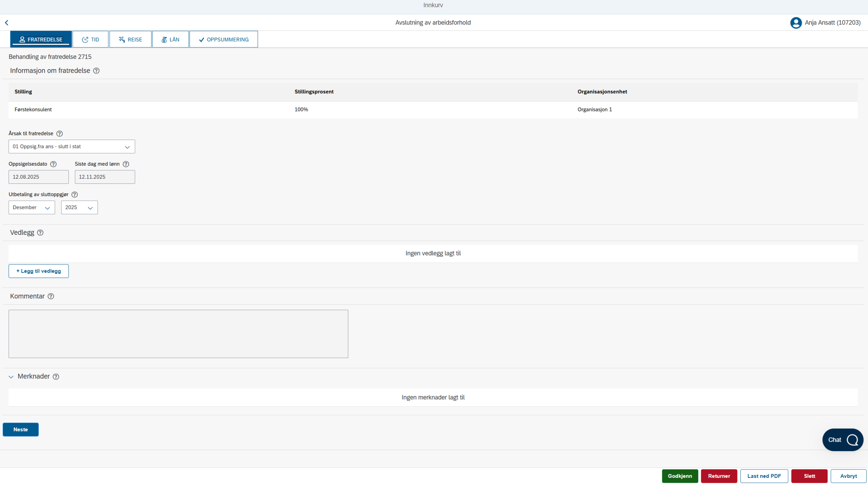868x484 pixels.
Task: Open the 2025 year dropdown
Action: pos(79,208)
